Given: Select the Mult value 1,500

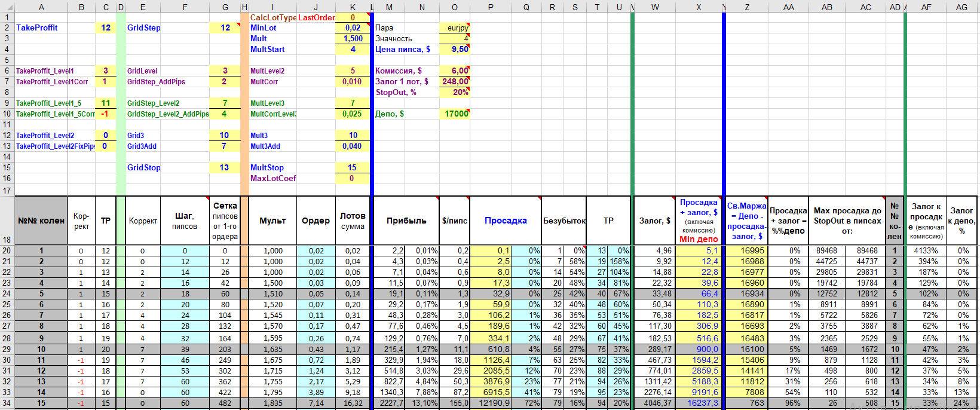Looking at the screenshot, I should coord(353,38).
